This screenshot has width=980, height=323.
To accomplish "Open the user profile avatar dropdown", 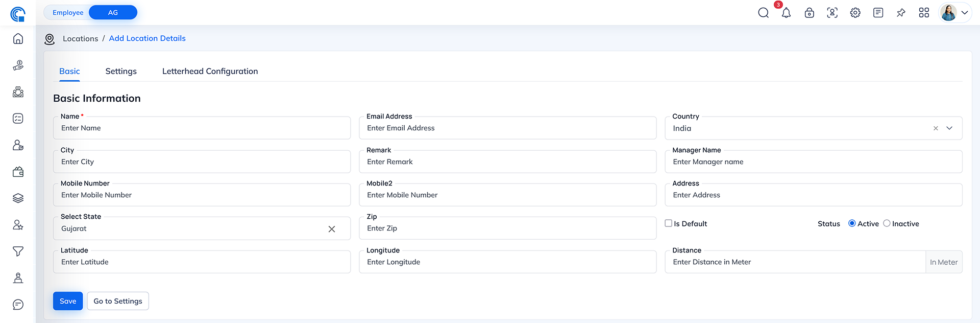I will pyautogui.click(x=955, y=13).
